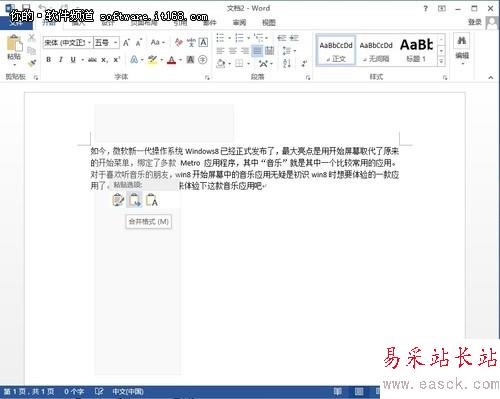
Task: Toggle Bold formatting
Action: [x=49, y=60]
